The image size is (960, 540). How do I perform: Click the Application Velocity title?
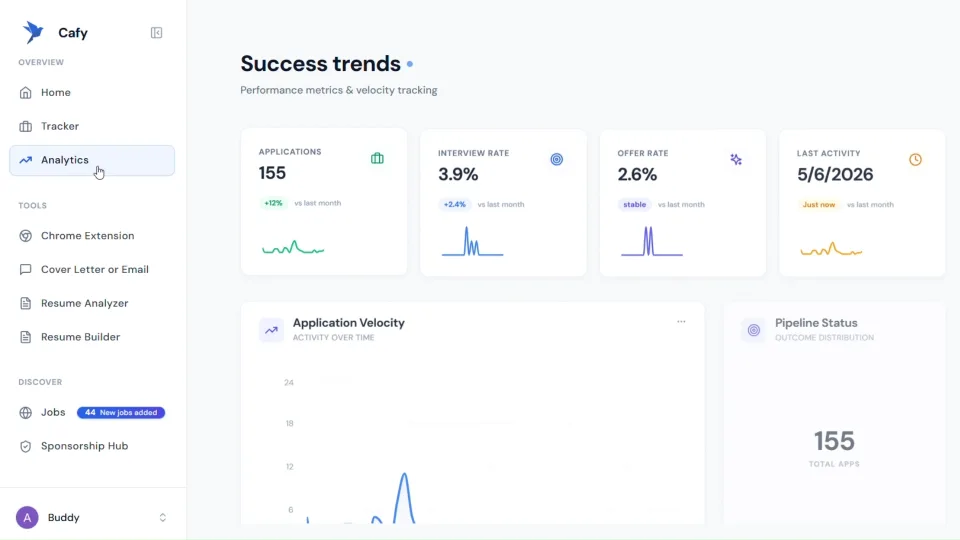pyautogui.click(x=348, y=323)
